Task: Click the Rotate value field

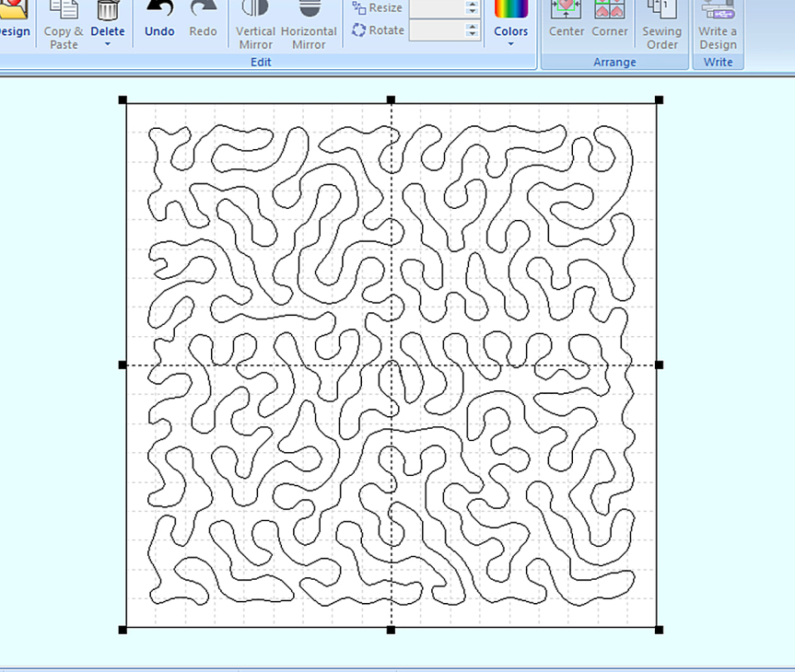Action: (437, 30)
